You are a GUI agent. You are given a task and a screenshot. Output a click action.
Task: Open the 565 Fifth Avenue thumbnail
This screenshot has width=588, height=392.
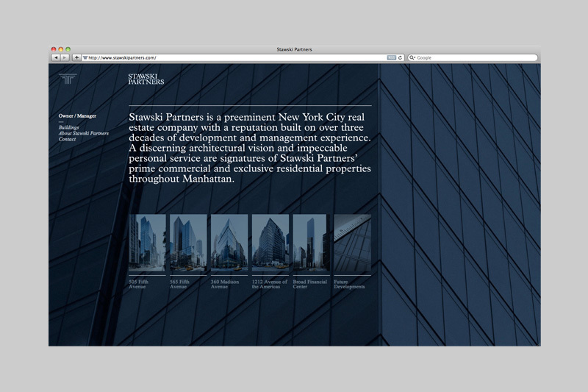tap(188, 243)
